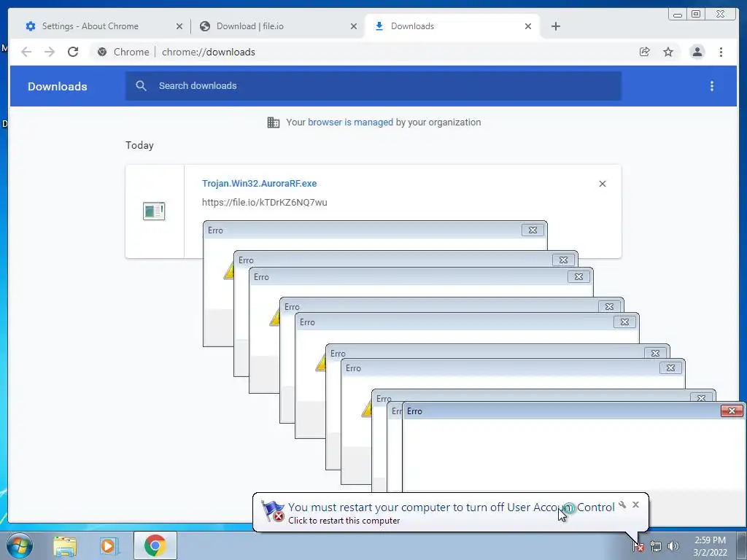Bookmark this page with the star icon
The width and height of the screenshot is (747, 560).
click(x=668, y=52)
